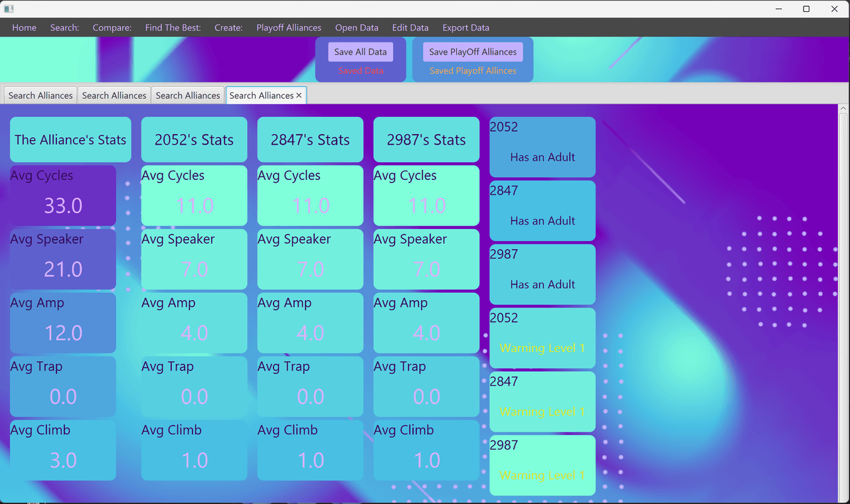850x504 pixels.
Task: Choose Edit Data from the menu bar
Action: tap(410, 28)
